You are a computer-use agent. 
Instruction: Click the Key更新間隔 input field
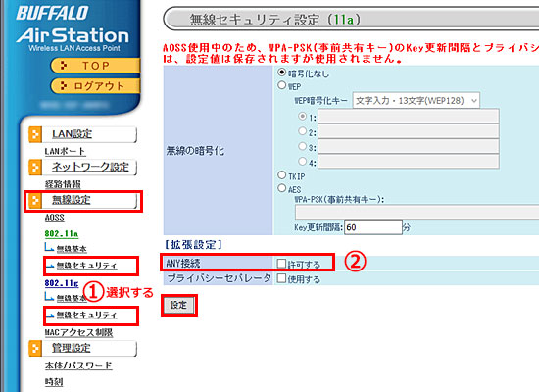coord(373,227)
